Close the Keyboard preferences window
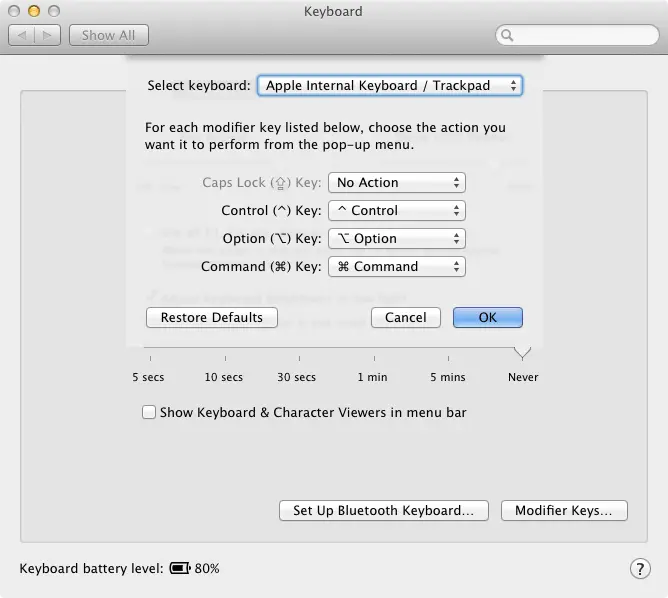 [14, 11]
